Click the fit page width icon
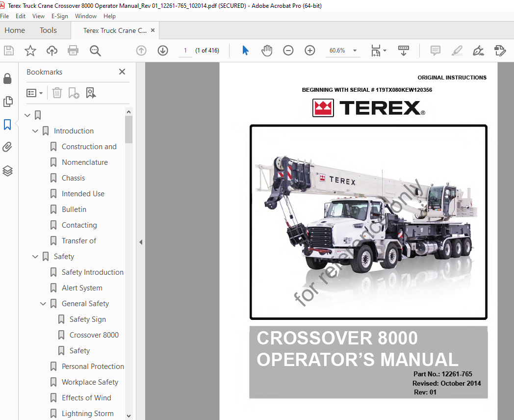The width and height of the screenshot is (514, 420). (376, 51)
